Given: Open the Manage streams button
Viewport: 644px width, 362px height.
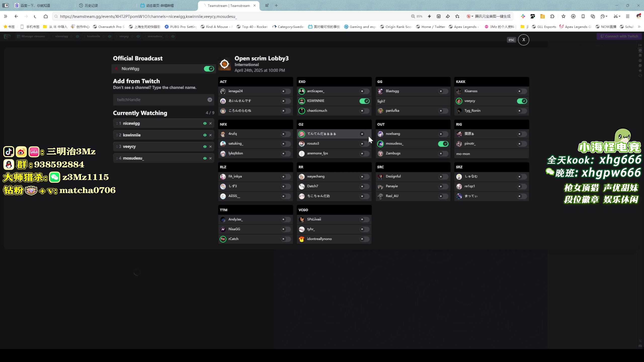Looking at the screenshot, I should (x=31, y=36).
